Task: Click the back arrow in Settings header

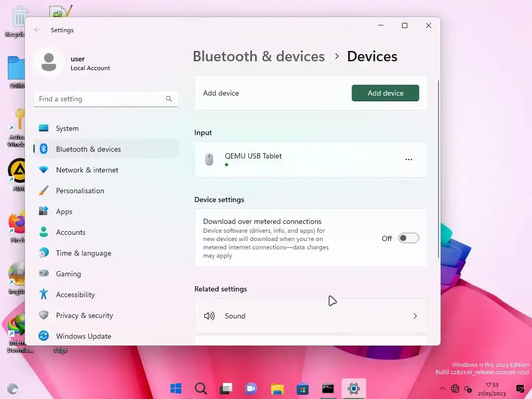Action: click(x=37, y=30)
